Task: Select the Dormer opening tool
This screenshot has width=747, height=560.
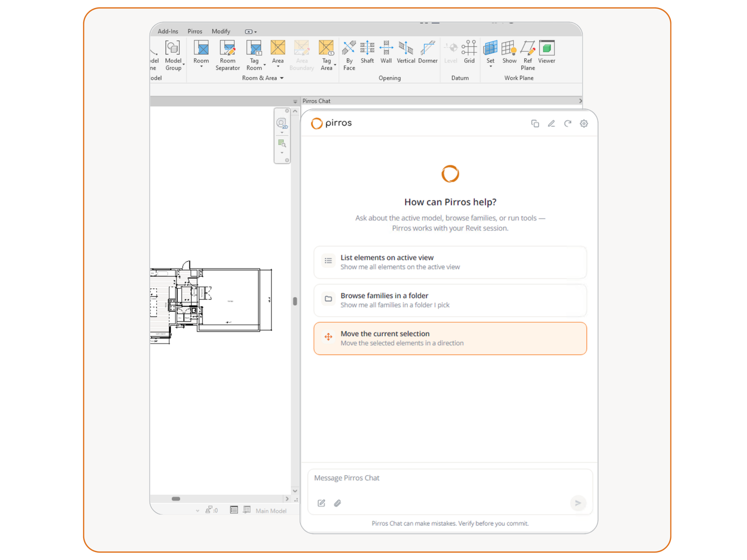Action: pos(428,52)
